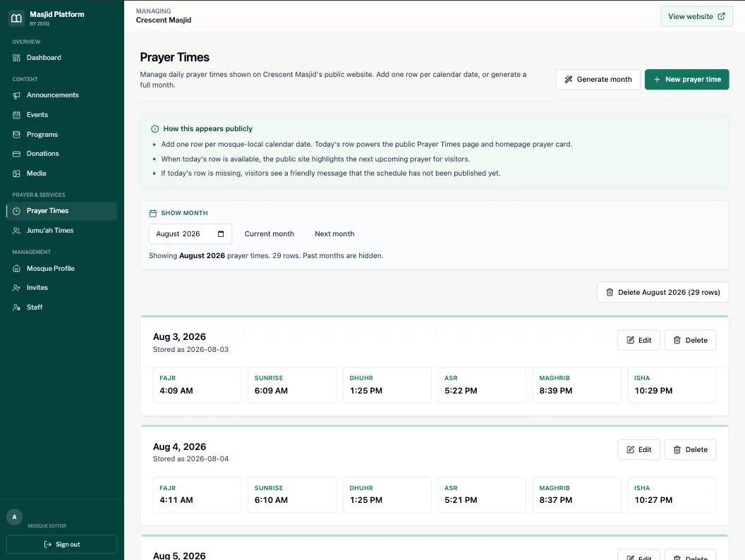Click the Masjid Platform book logo icon

coord(17,18)
